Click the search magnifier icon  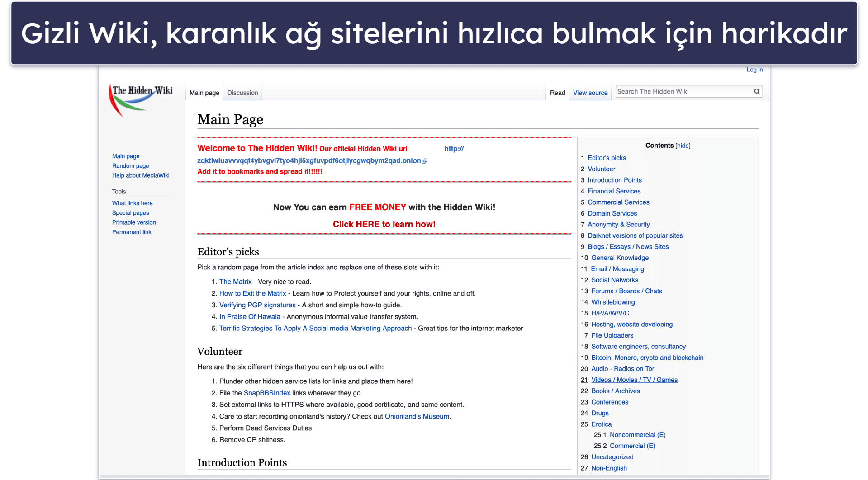click(757, 92)
